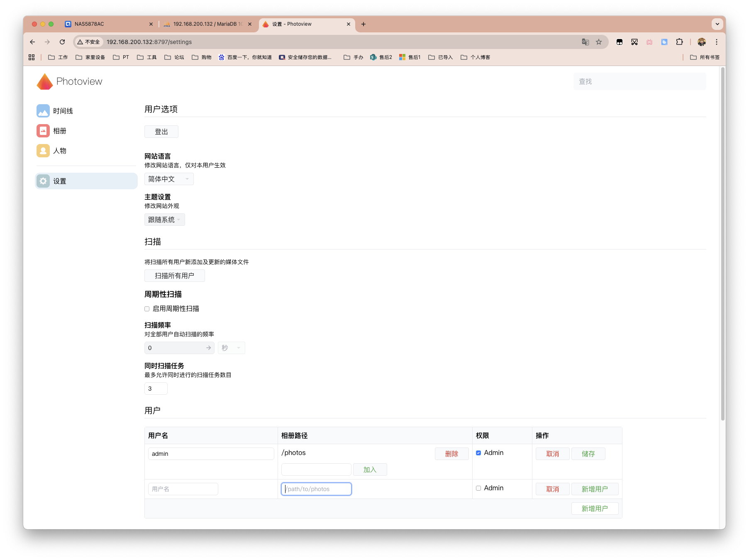Check Admin for the new user row
The width and height of the screenshot is (749, 560).
(x=478, y=488)
